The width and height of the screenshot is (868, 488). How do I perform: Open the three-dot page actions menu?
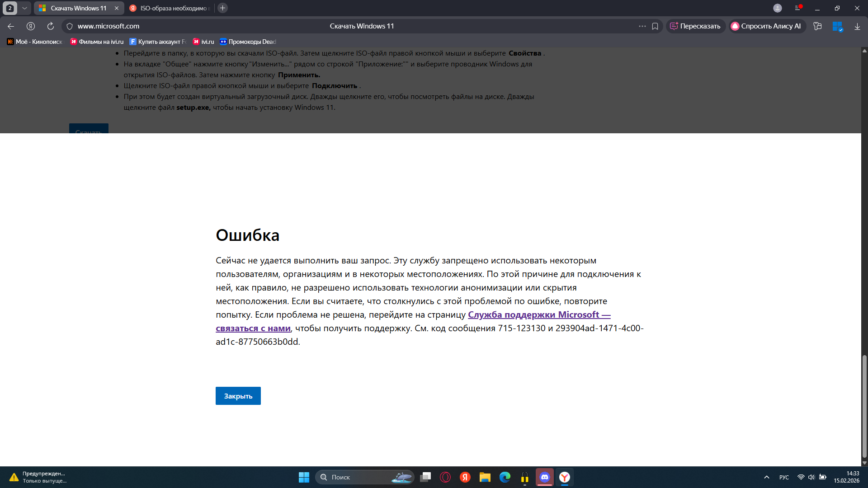642,26
